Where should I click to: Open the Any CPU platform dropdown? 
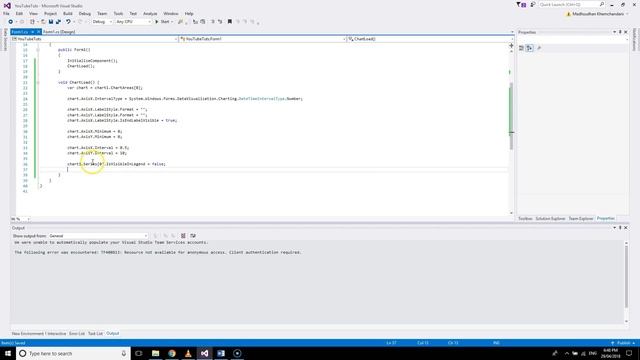click(133, 22)
